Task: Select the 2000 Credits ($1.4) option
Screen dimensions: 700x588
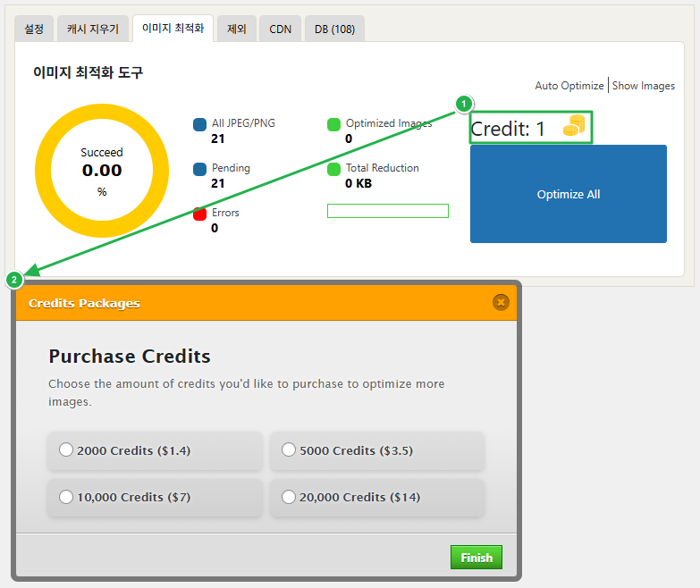Action: (66, 450)
